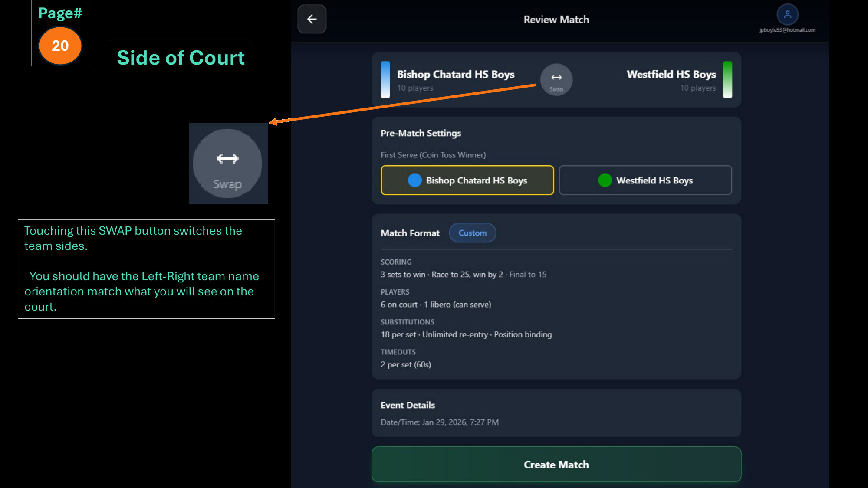This screenshot has height=488, width=868.
Task: Click the green circle in serve option
Action: [x=605, y=180]
